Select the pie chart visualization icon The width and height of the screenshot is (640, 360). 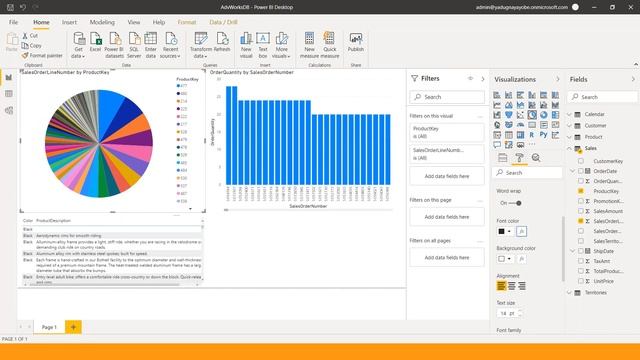click(532, 115)
